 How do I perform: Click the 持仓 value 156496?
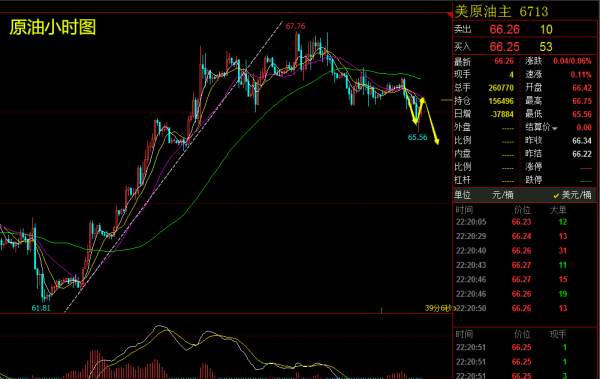pyautogui.click(x=501, y=101)
